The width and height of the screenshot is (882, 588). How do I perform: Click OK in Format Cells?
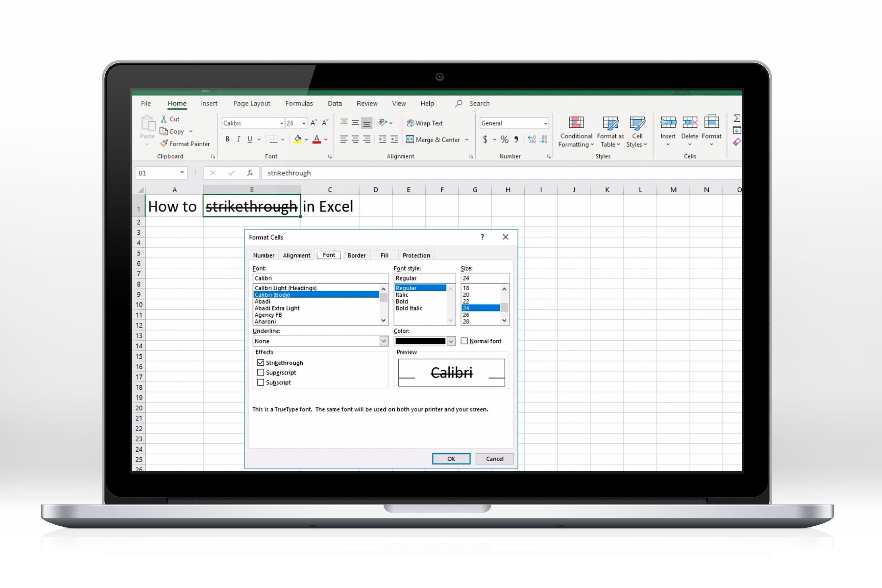[x=451, y=459]
